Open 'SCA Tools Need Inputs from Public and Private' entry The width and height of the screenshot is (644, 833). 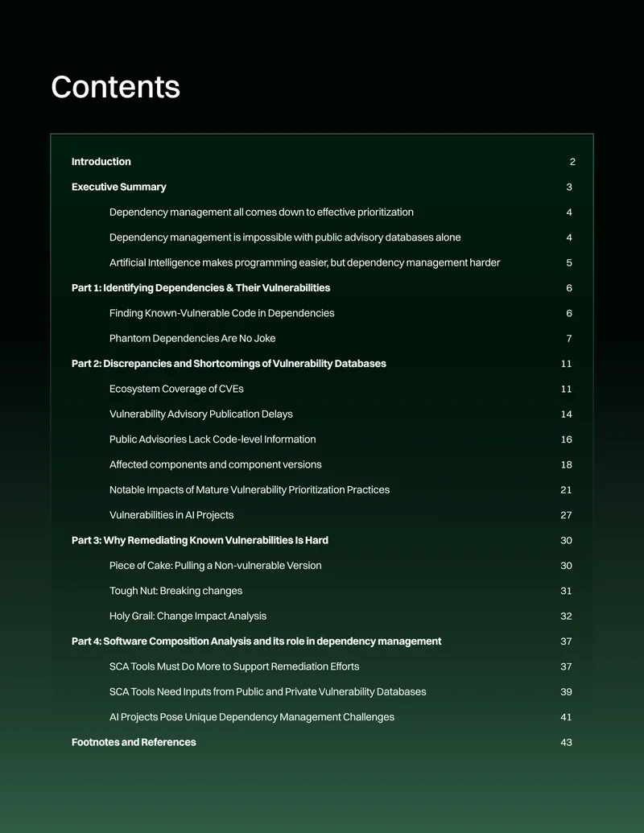point(268,691)
